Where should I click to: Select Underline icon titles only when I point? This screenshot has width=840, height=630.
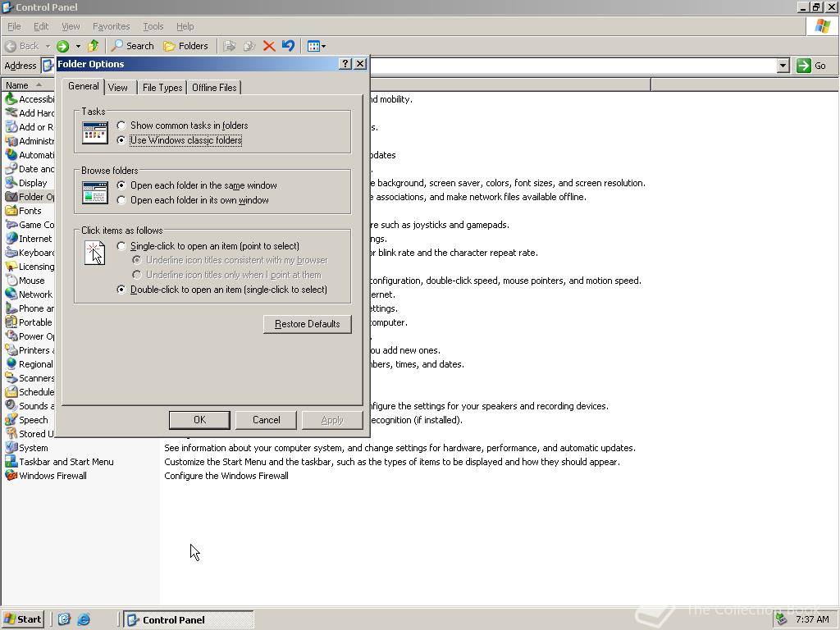pyautogui.click(x=226, y=275)
